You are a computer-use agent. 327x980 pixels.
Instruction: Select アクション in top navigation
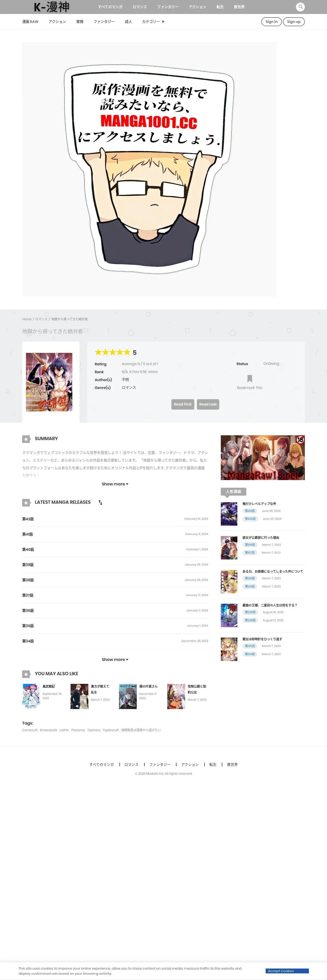click(x=198, y=7)
